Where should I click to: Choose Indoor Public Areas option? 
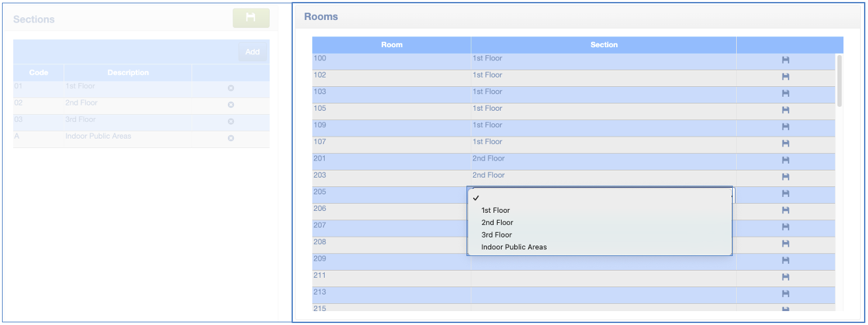(514, 247)
